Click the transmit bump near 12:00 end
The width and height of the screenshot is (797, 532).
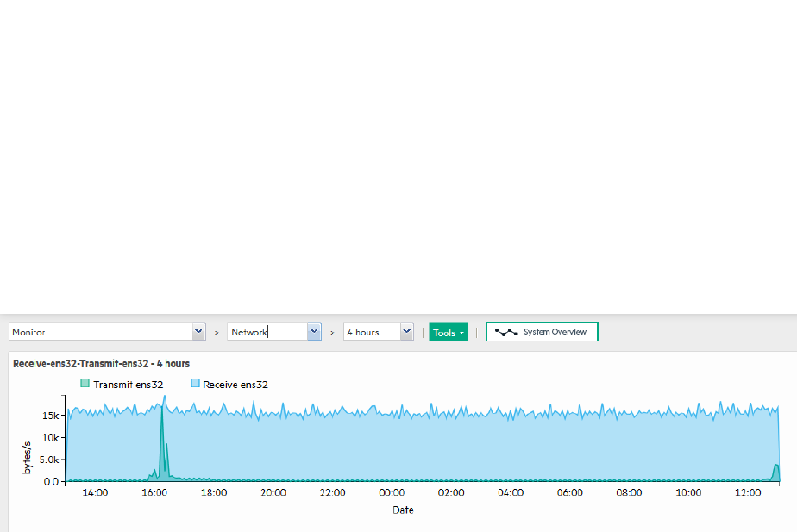click(775, 473)
